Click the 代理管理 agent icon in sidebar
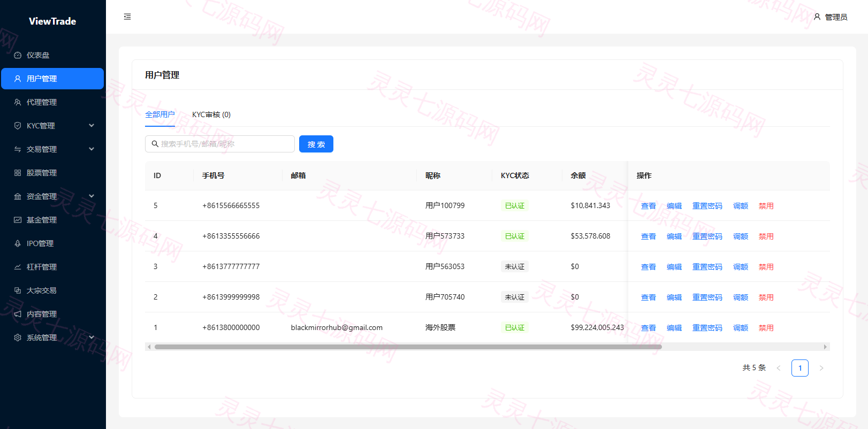Viewport: 868px width, 429px height. pos(18,102)
